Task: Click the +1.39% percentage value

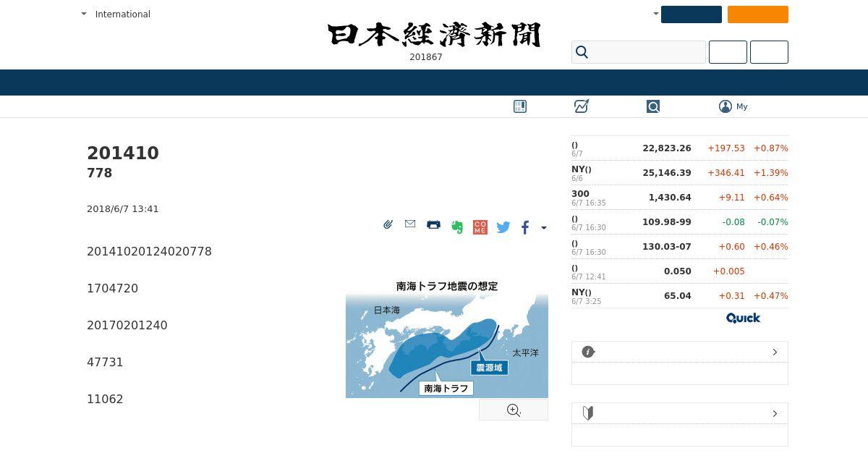Action: (771, 173)
